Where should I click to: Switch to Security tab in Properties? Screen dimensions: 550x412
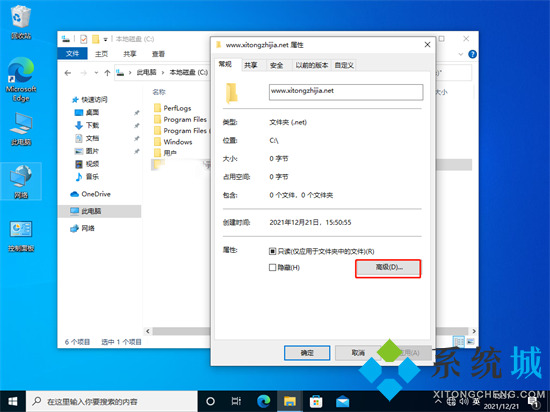coord(277,65)
